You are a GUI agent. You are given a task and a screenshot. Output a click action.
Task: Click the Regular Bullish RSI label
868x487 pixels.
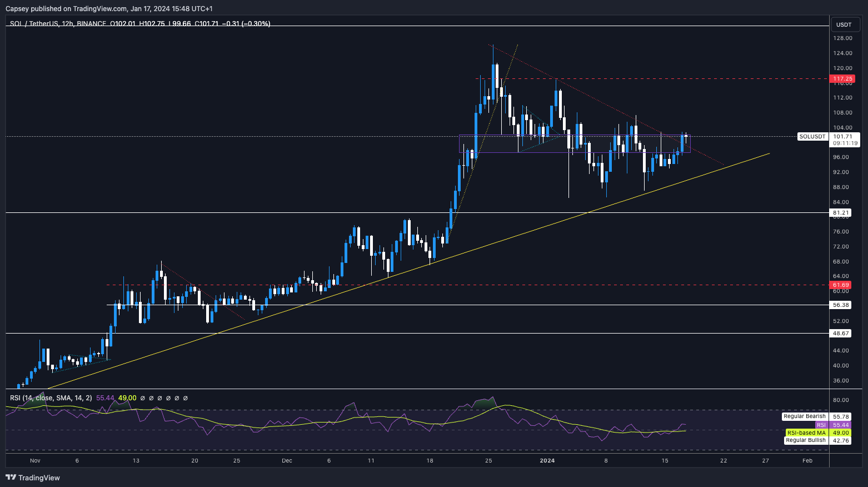[x=805, y=440]
